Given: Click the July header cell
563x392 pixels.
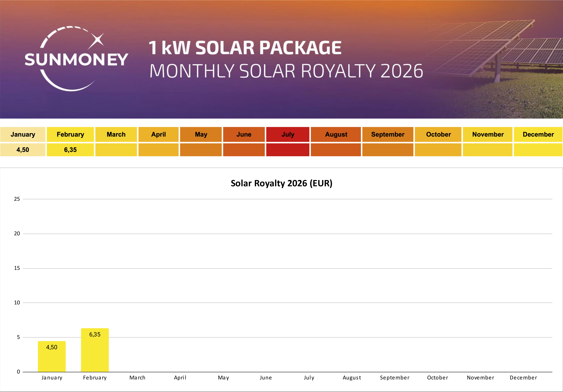Looking at the screenshot, I should tap(288, 134).
